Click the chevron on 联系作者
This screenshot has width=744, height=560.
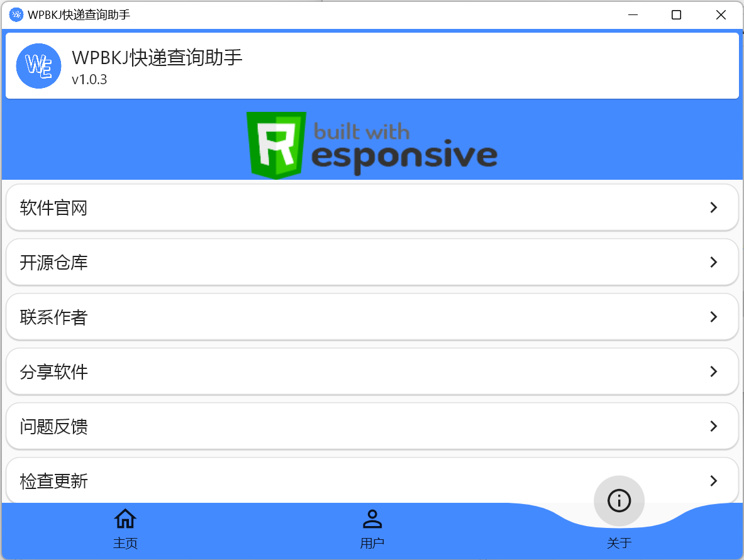click(x=714, y=317)
